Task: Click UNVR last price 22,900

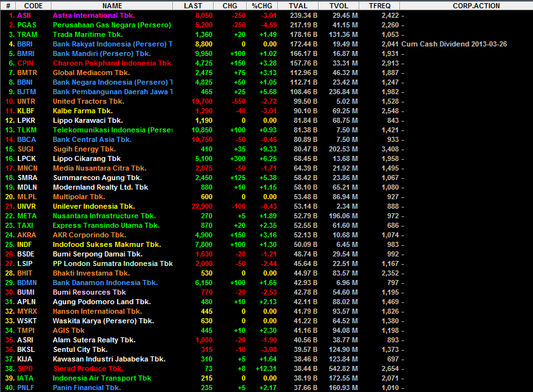Action: (202, 206)
